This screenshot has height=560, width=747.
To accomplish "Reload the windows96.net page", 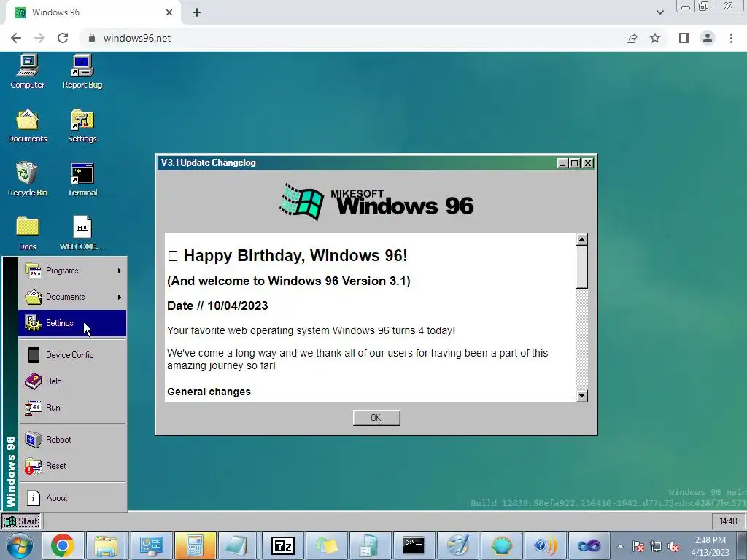I will [63, 38].
